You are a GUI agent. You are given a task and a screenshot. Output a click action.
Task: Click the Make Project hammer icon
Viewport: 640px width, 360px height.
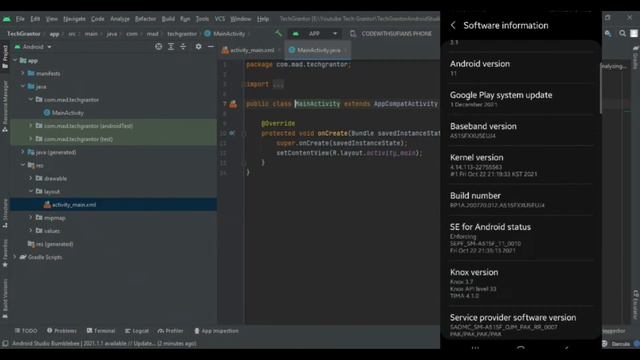tap(278, 33)
